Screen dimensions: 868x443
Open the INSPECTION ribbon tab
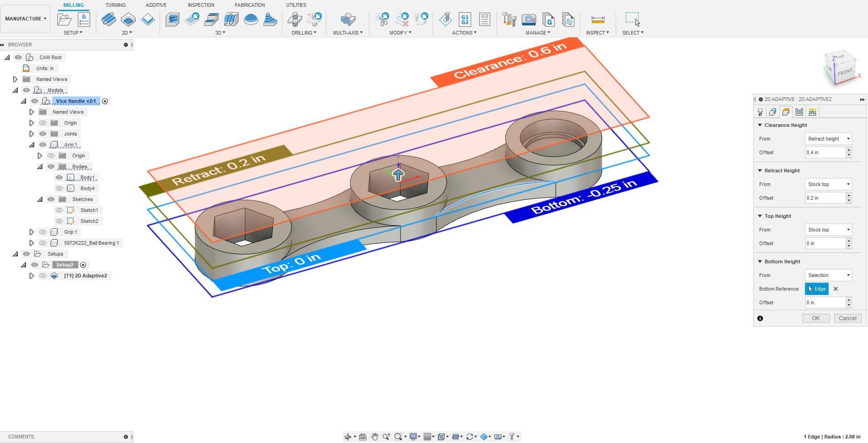[x=201, y=5]
